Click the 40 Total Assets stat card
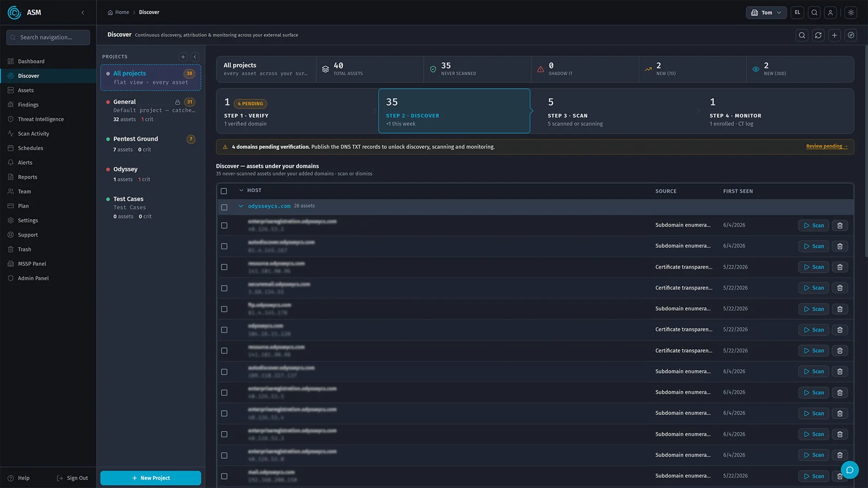Image resolution: width=868 pixels, height=488 pixels. (370, 69)
